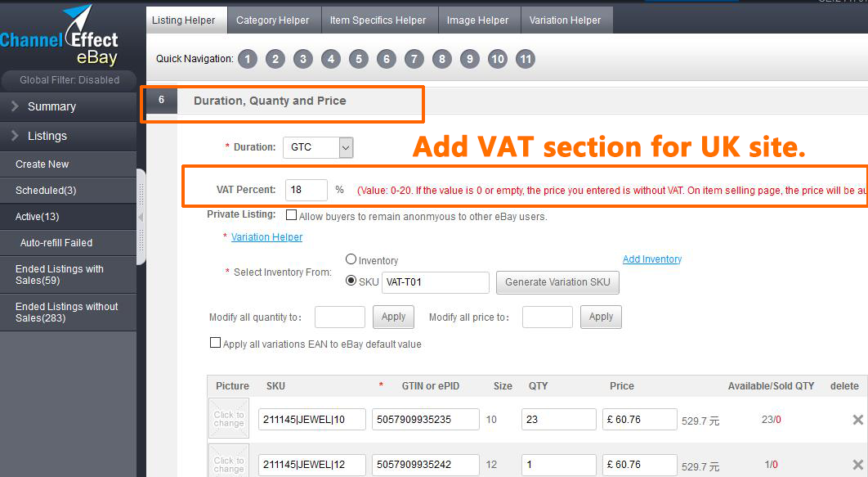Screen dimensions: 868x477
Task: Check Apply all variations EAN to default
Action: tap(215, 343)
